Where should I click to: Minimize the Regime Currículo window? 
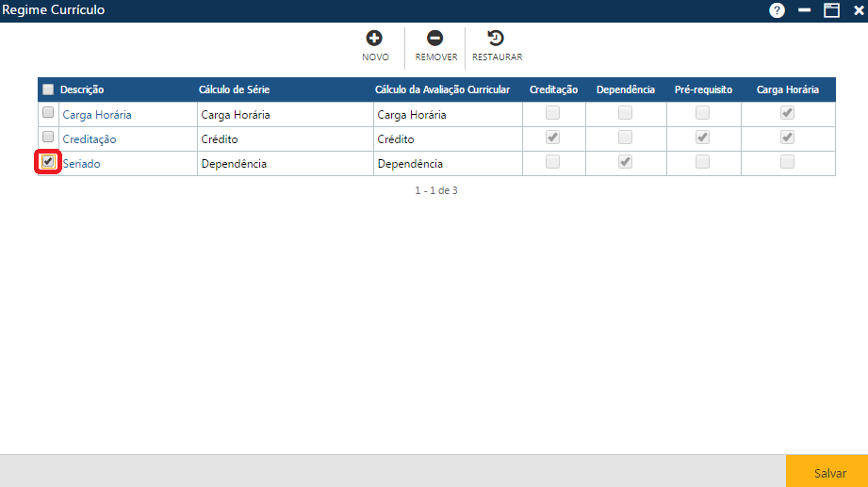tap(804, 10)
